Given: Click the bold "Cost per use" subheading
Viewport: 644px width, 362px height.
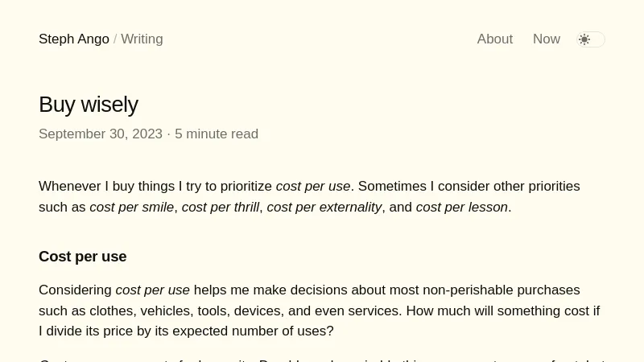Looking at the screenshot, I should click(82, 257).
